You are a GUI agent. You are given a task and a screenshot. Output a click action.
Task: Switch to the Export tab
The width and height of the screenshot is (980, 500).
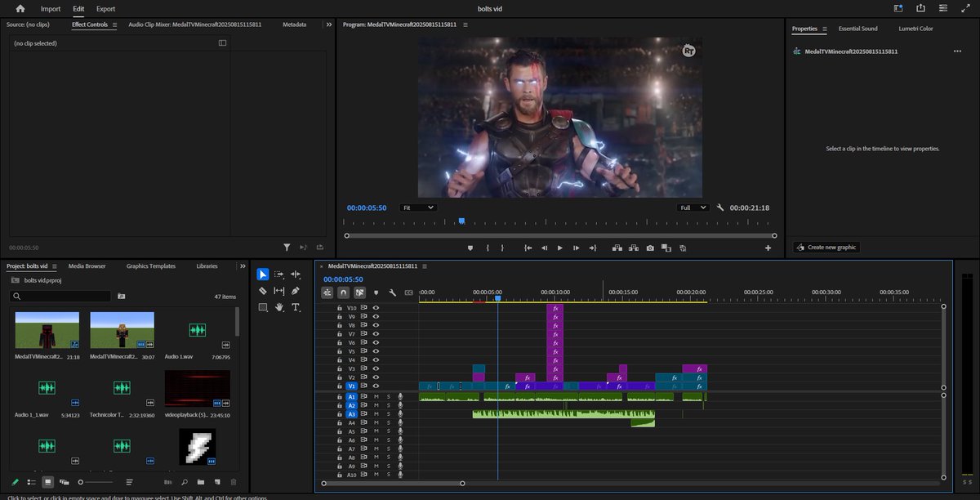[x=105, y=9]
